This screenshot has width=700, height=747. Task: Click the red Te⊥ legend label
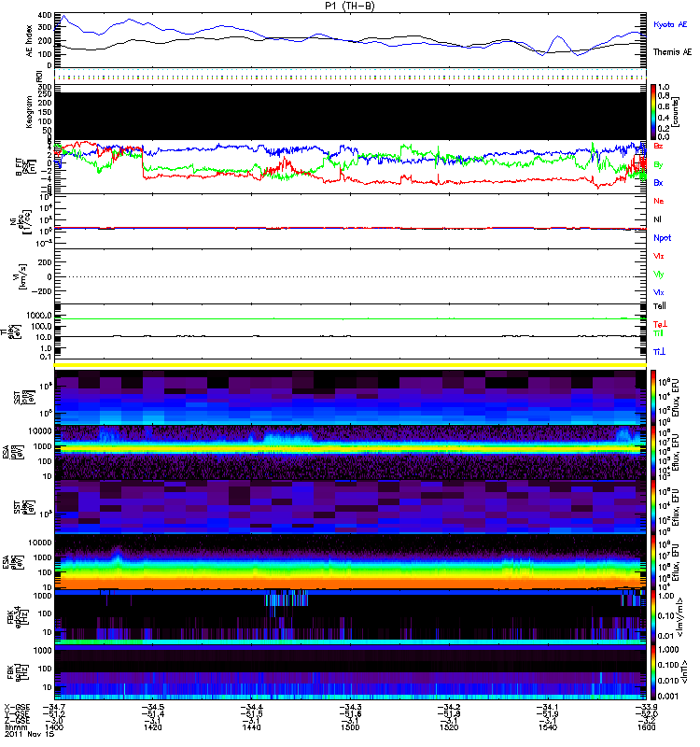[660, 324]
